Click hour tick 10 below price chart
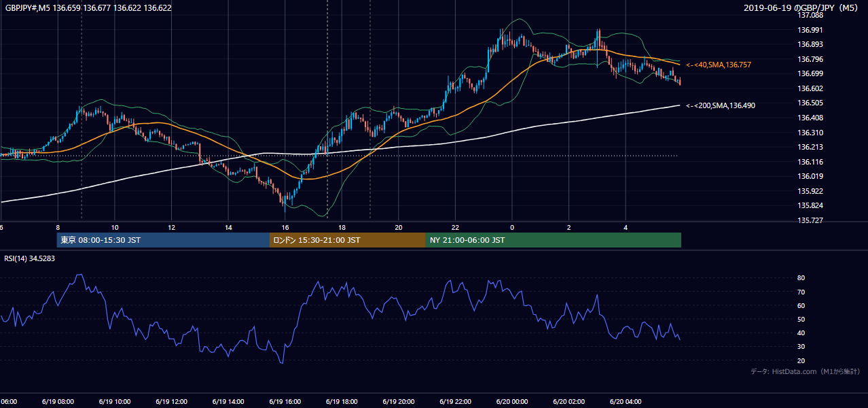This screenshot has height=408, width=868. click(x=115, y=227)
